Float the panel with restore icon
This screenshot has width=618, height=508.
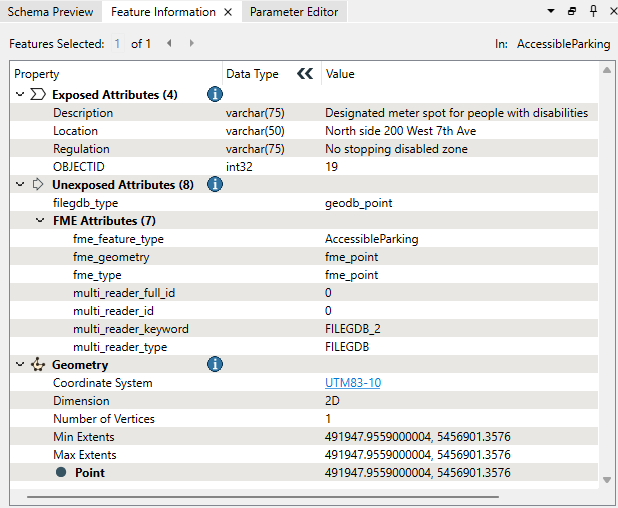572,11
